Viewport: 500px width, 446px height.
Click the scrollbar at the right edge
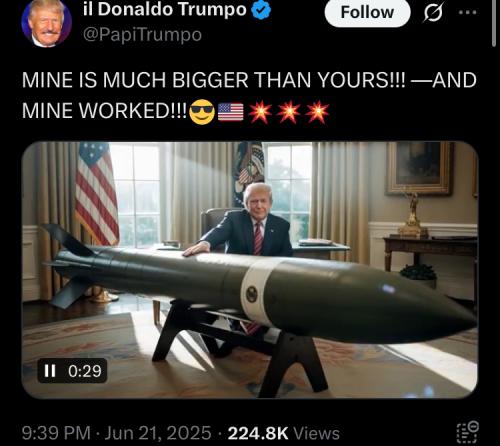(x=494, y=23)
